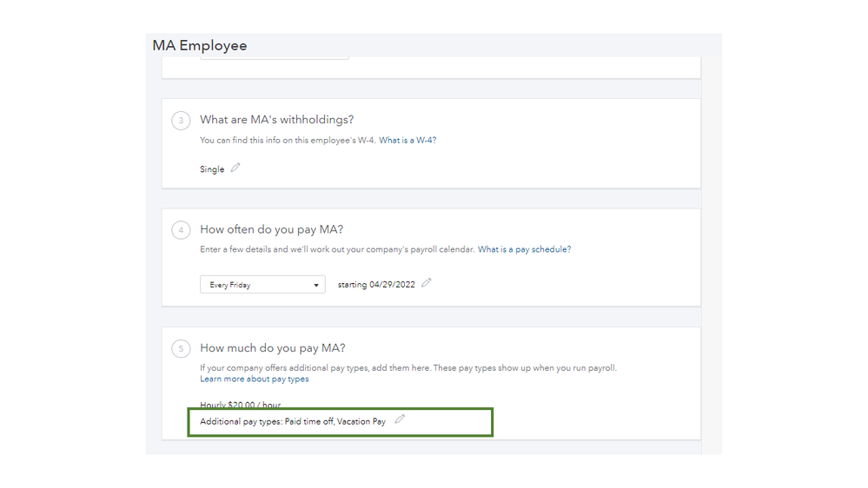Select the step 4 circle icon
The image size is (868, 488).
181,230
